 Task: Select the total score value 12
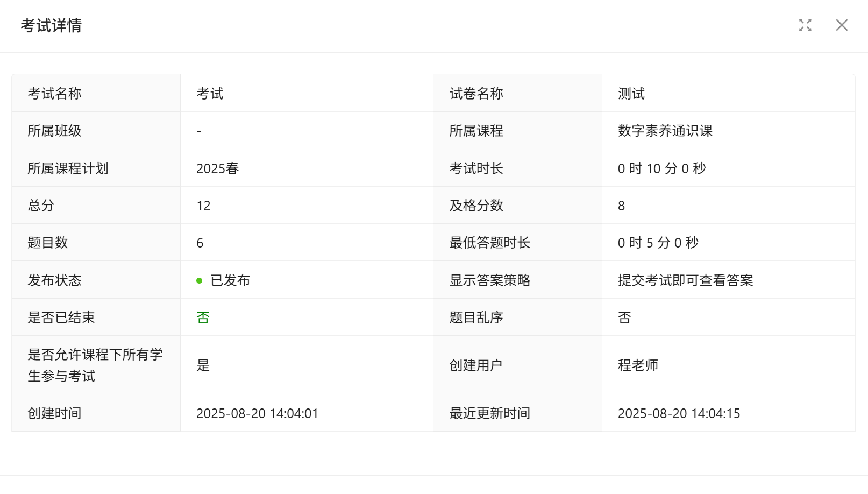click(x=203, y=206)
